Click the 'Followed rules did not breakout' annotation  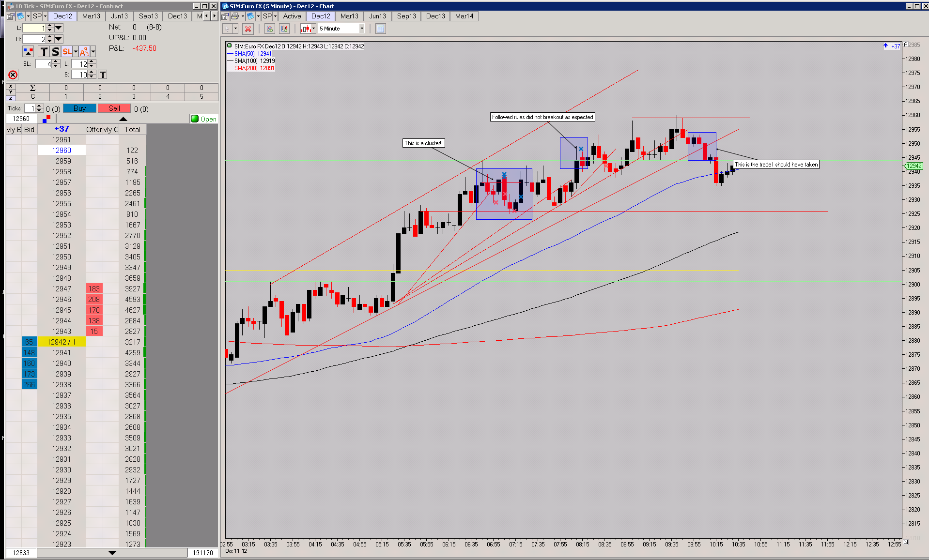tap(542, 117)
